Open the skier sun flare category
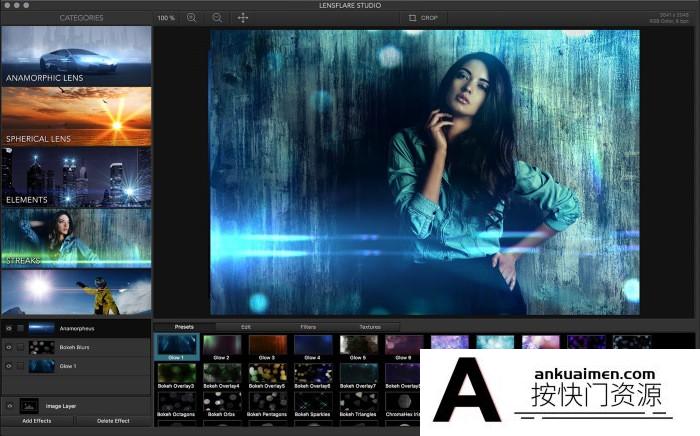Screen dimensions: 700x436 pyautogui.click(x=76, y=292)
